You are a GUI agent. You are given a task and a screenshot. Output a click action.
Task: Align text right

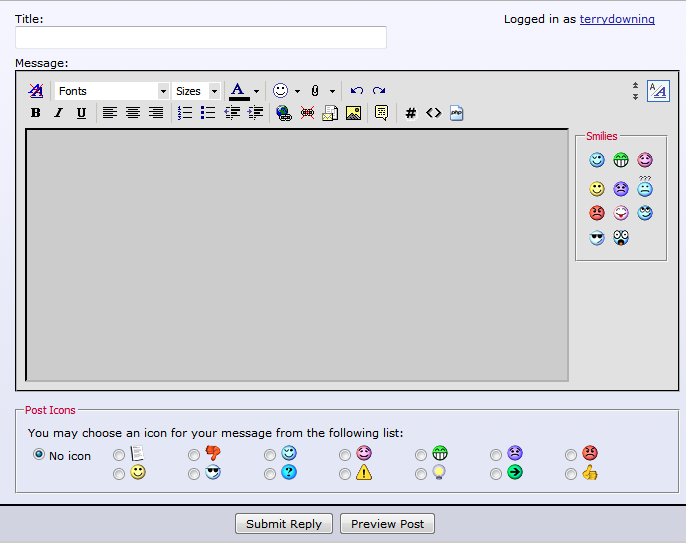(x=156, y=113)
